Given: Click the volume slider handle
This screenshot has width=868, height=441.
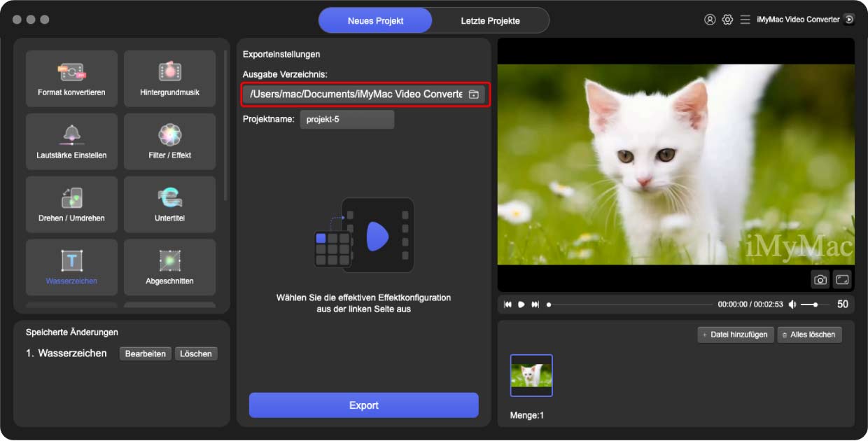Looking at the screenshot, I should (815, 304).
